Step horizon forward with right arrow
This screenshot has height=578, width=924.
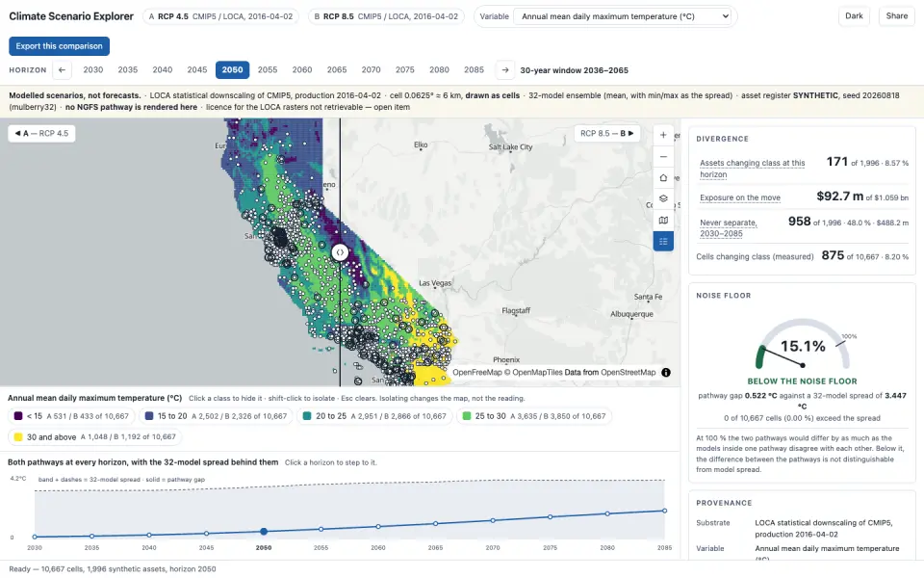[x=505, y=69]
